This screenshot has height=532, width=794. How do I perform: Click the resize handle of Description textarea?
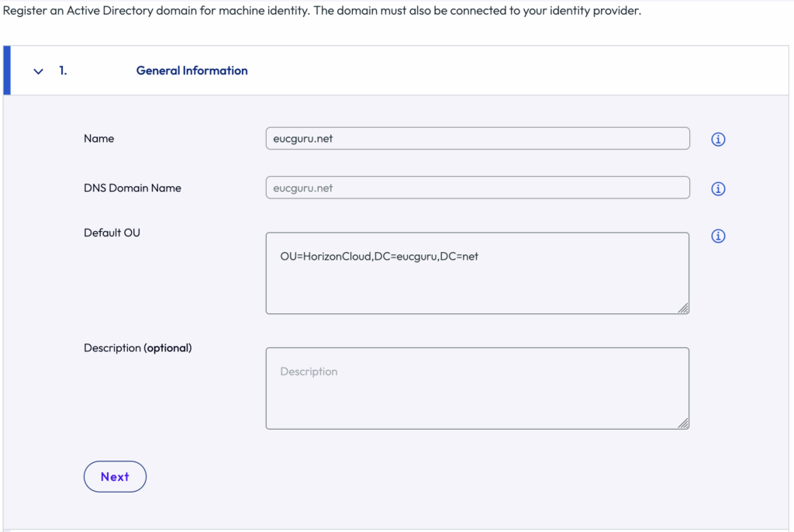coord(683,423)
